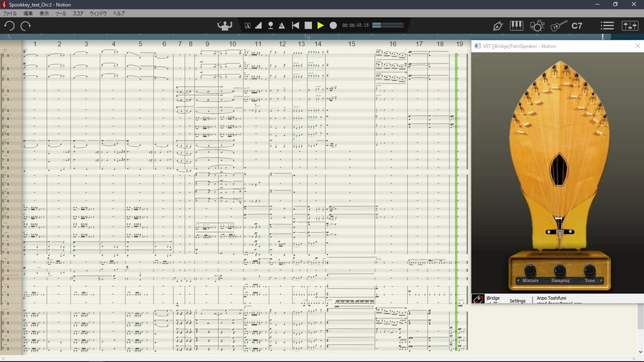Stop playback with the square button
Viewport: 644px width, 362px height.
click(x=308, y=25)
